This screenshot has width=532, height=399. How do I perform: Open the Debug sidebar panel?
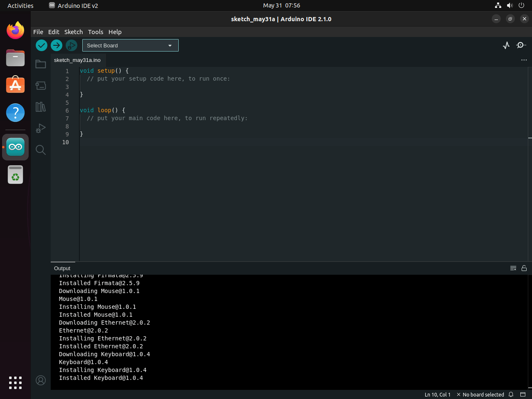coord(40,128)
